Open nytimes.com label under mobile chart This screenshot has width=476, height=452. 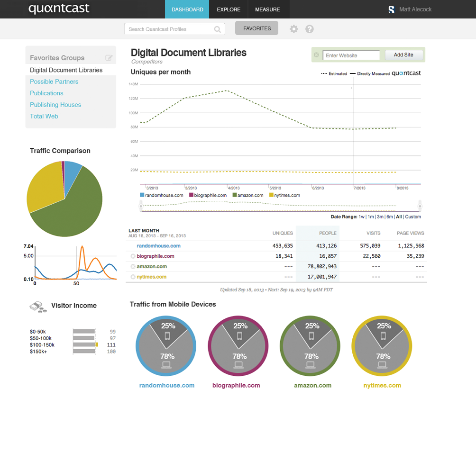pos(382,386)
